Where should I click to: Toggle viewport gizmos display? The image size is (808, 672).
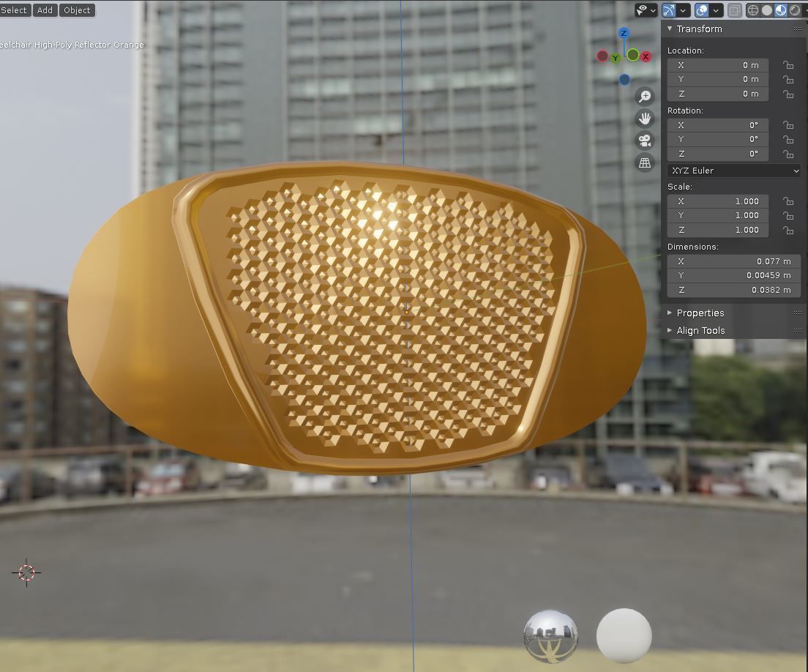point(669,10)
